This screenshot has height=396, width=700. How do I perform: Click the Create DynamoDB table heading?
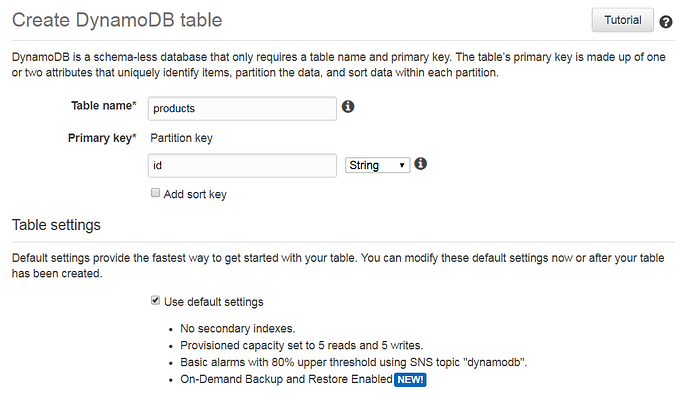(117, 20)
